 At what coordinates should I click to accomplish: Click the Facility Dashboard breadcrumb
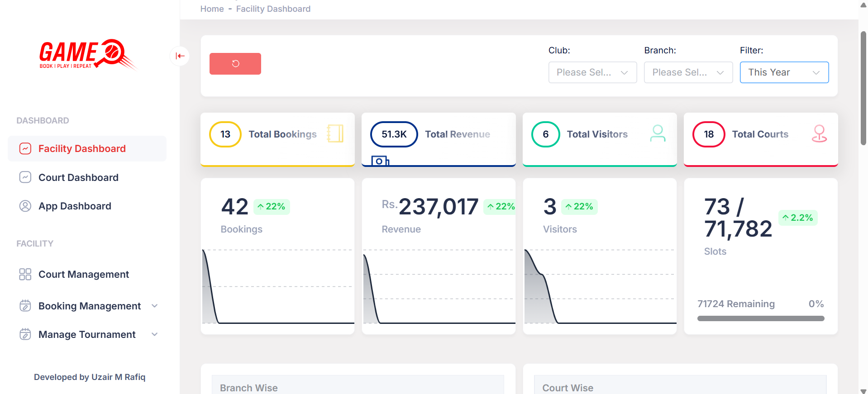pos(273,9)
